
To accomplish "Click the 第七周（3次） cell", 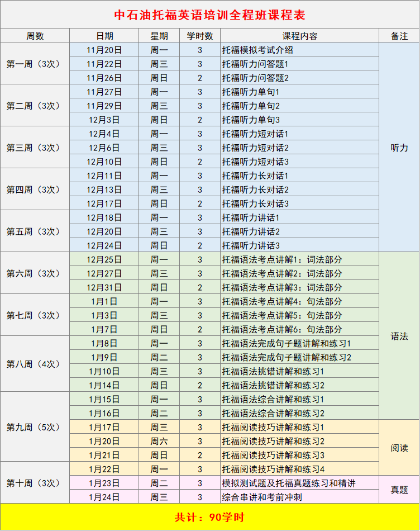I will pyautogui.click(x=35, y=315).
